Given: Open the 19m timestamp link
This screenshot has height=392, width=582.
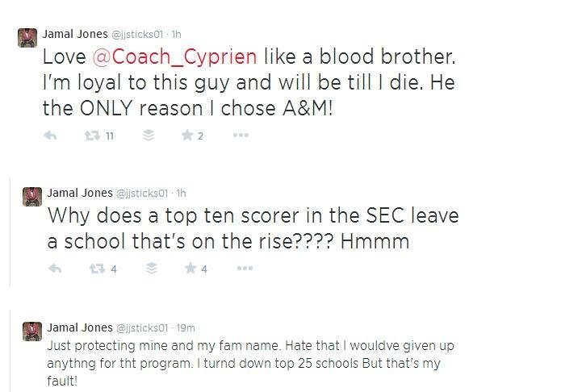Looking at the screenshot, I should point(186,328).
